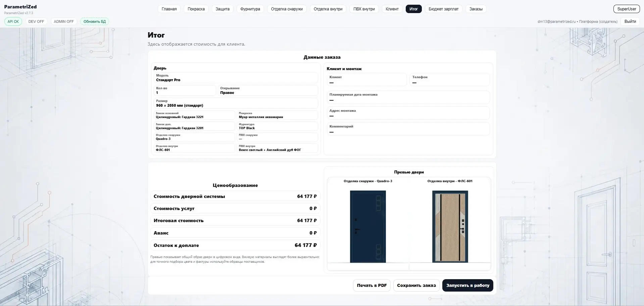Click the API OK status pill
The height and width of the screenshot is (306, 644).
coord(13,21)
